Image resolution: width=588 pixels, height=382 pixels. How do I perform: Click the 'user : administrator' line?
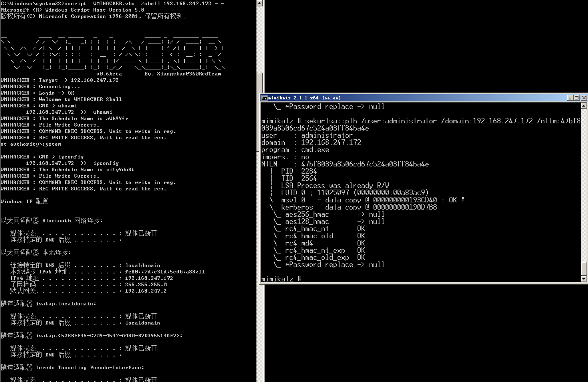pos(307,135)
